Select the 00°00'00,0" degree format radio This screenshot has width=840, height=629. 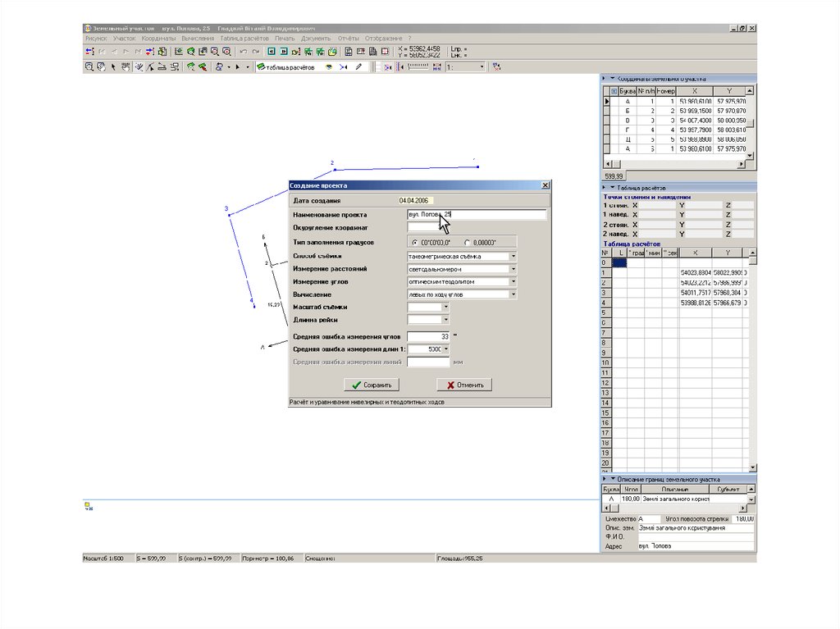tap(415, 243)
